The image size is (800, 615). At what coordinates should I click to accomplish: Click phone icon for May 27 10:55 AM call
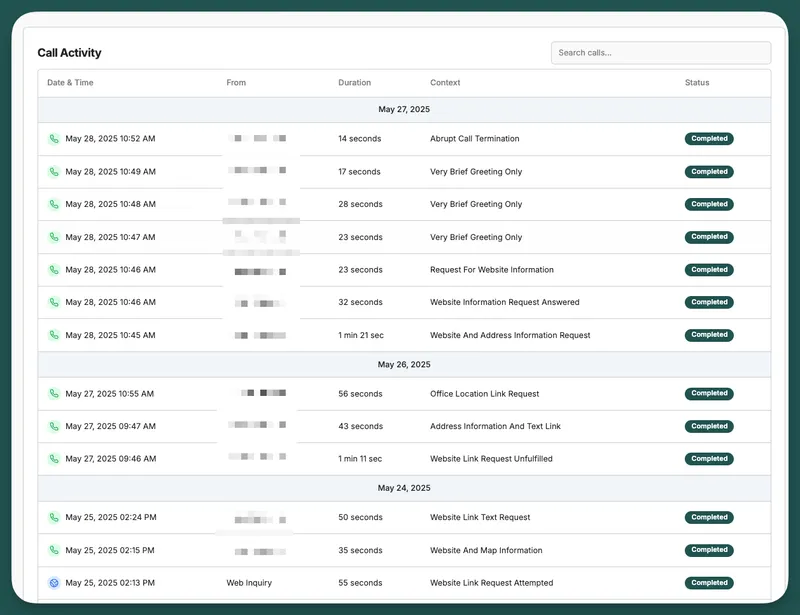point(54,393)
